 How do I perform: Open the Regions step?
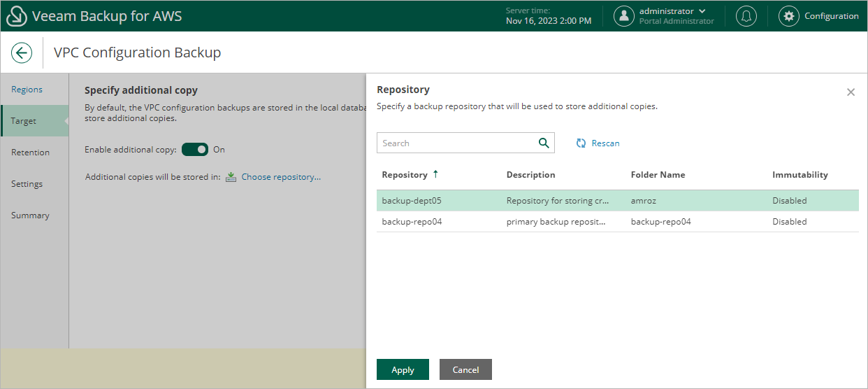click(27, 90)
